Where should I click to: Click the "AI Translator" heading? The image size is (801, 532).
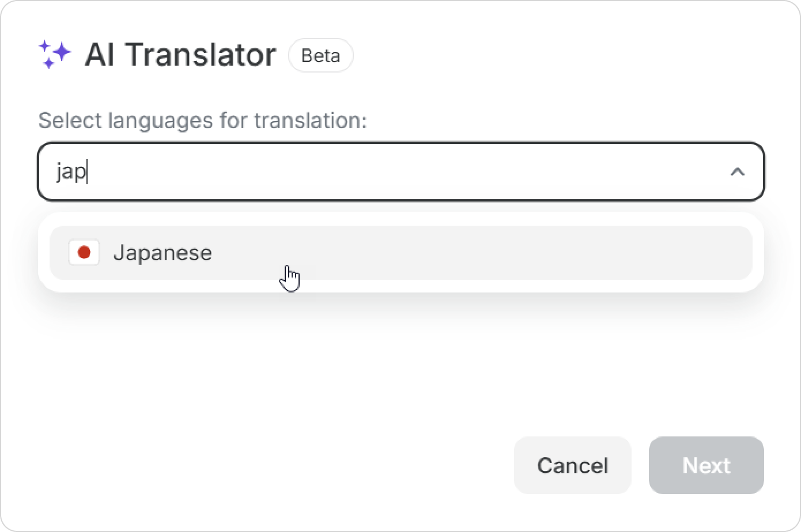point(180,55)
